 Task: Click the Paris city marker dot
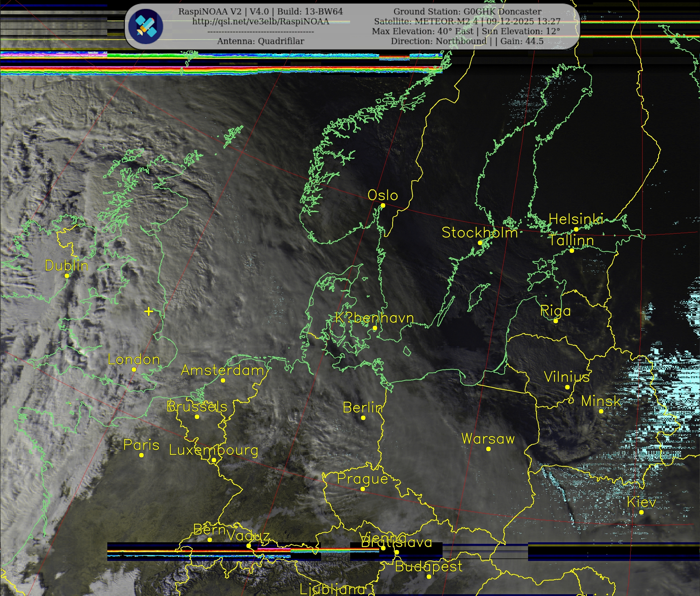click(141, 455)
